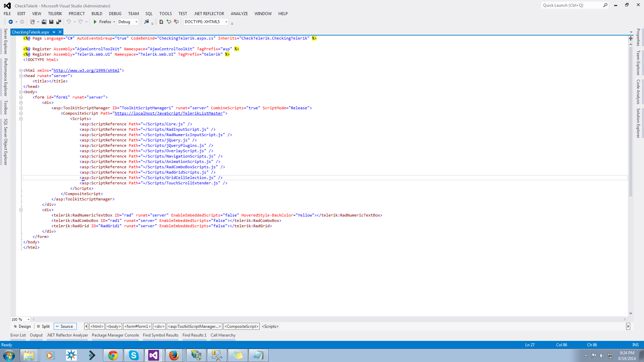The image size is (644, 362).
Task: Click the Save file icon
Action: (x=51, y=22)
